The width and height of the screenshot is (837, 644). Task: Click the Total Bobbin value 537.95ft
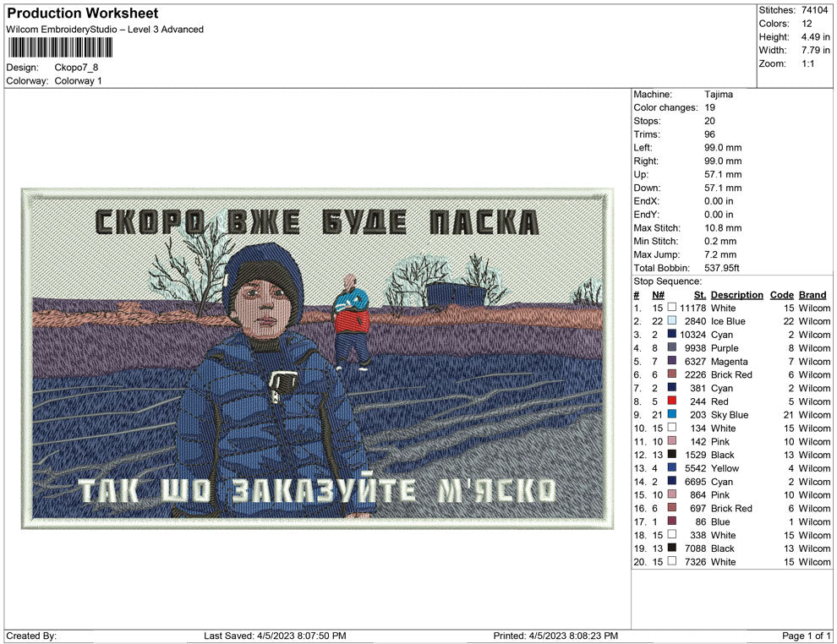[x=722, y=268]
